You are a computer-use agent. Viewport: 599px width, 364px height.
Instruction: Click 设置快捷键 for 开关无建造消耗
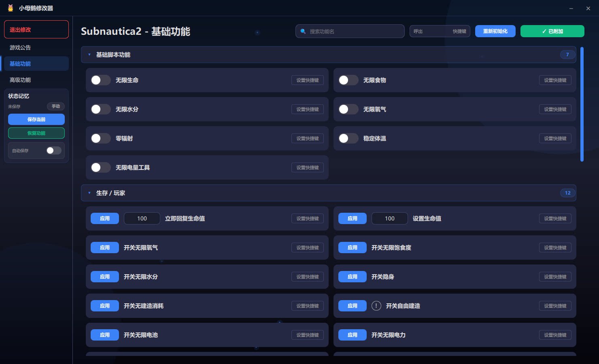308,306
